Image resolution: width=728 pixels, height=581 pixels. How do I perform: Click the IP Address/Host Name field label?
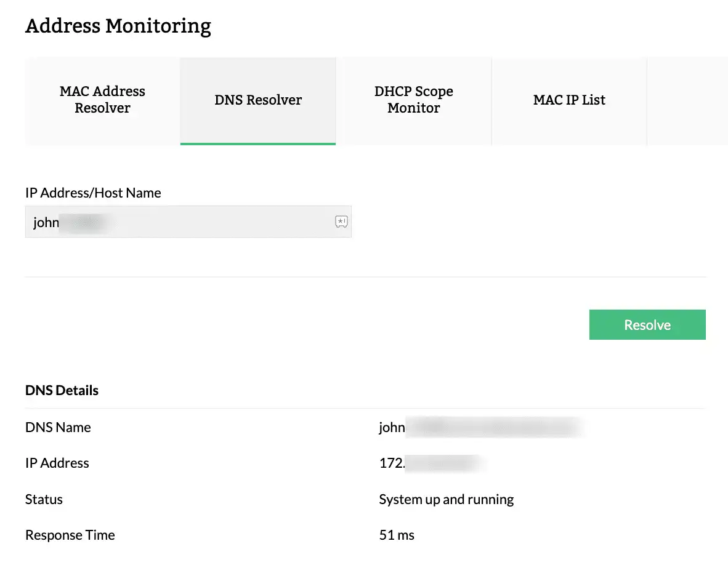(93, 193)
